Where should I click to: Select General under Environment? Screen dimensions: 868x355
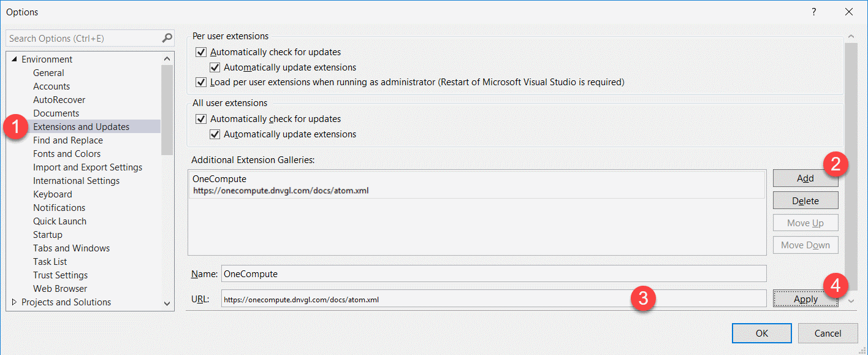[48, 73]
